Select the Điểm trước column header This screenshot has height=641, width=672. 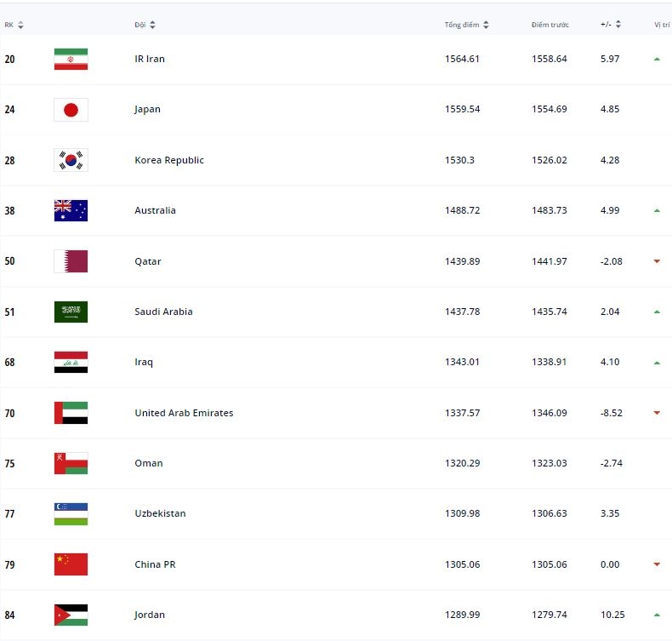[550, 25]
